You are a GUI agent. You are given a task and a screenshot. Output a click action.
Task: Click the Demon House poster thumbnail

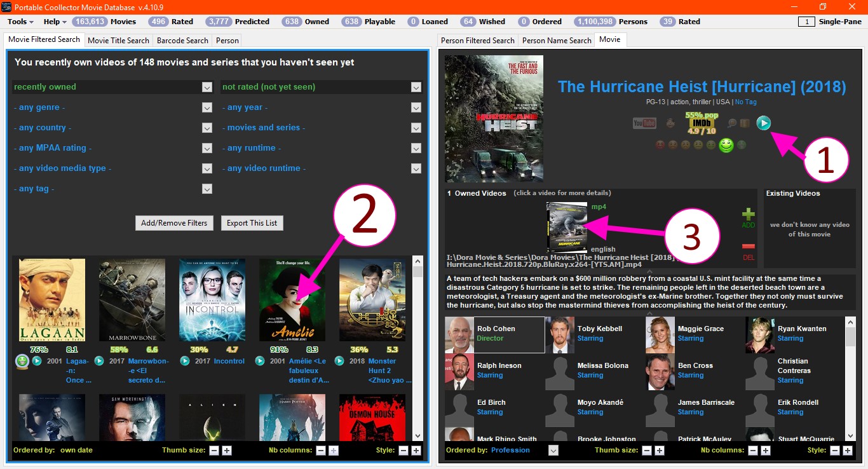pyautogui.click(x=372, y=418)
